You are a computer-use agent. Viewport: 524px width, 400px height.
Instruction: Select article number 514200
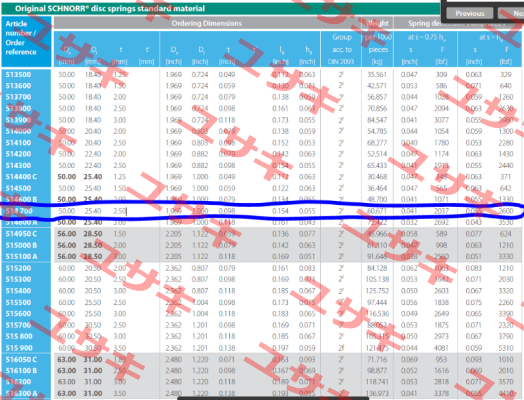pyautogui.click(x=18, y=154)
